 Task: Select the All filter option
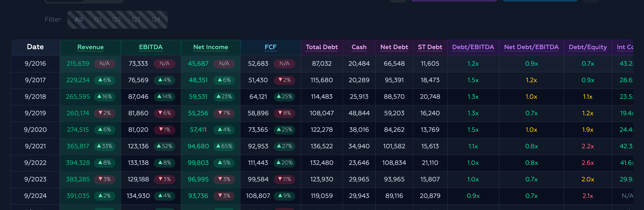click(x=79, y=19)
